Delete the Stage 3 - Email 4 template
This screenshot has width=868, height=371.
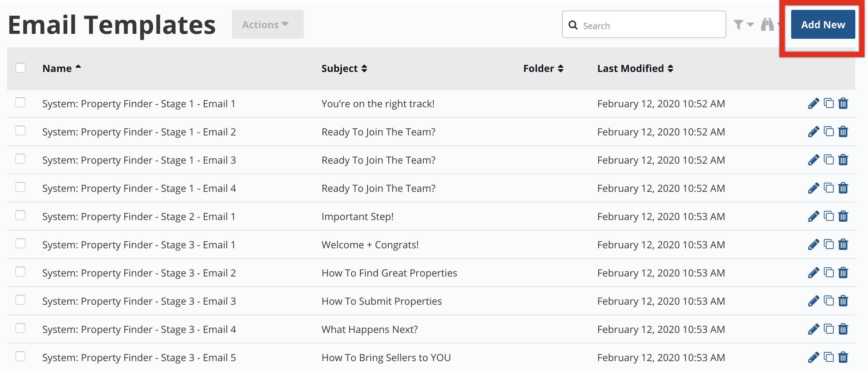click(843, 329)
